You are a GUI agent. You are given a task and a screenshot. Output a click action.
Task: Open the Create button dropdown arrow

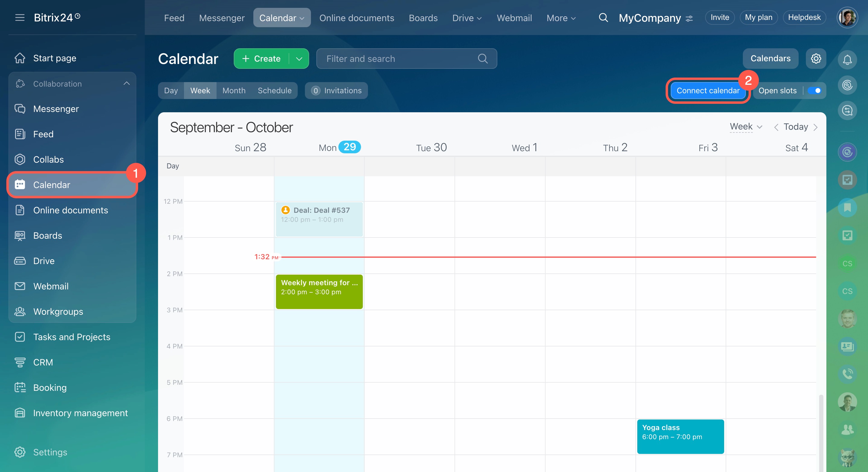tap(299, 59)
